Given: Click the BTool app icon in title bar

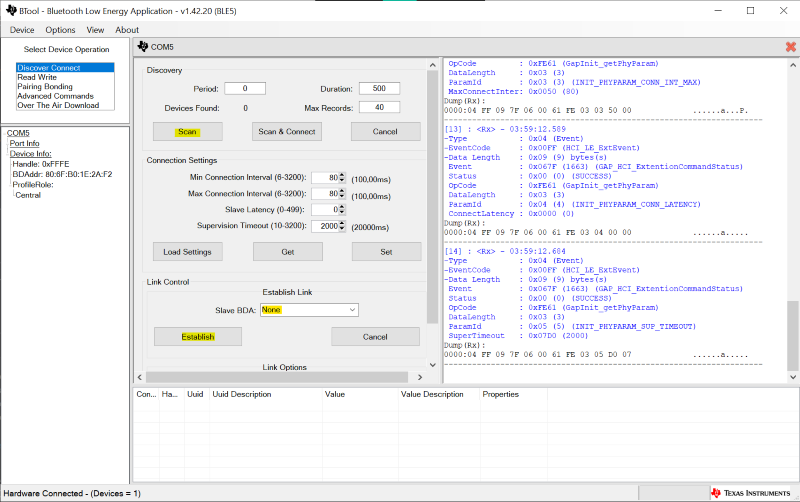Looking at the screenshot, I should pos(11,10).
